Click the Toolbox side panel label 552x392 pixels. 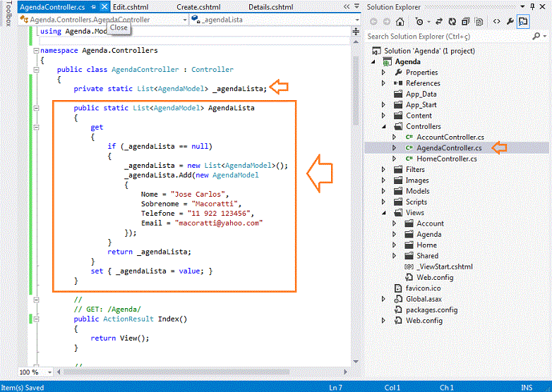pyautogui.click(x=8, y=13)
